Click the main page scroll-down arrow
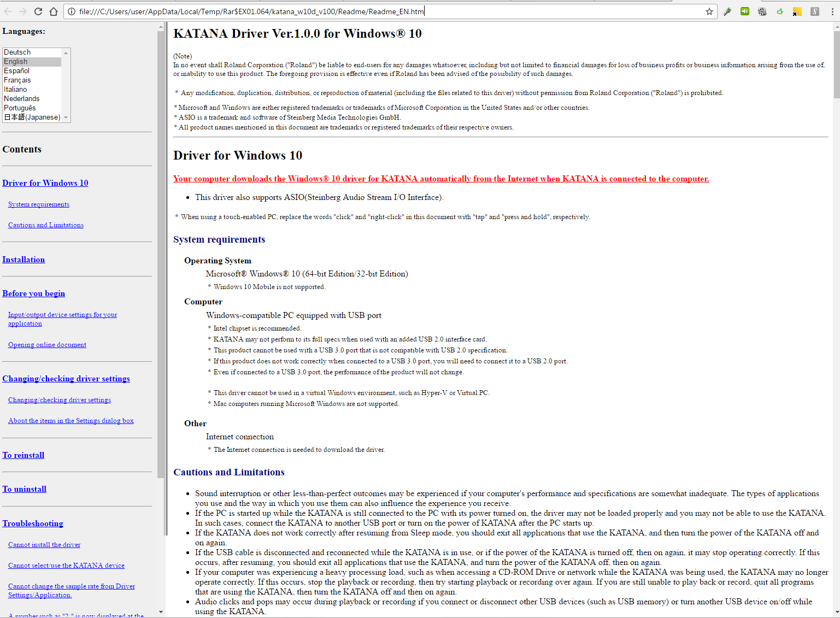 pyautogui.click(x=836, y=613)
